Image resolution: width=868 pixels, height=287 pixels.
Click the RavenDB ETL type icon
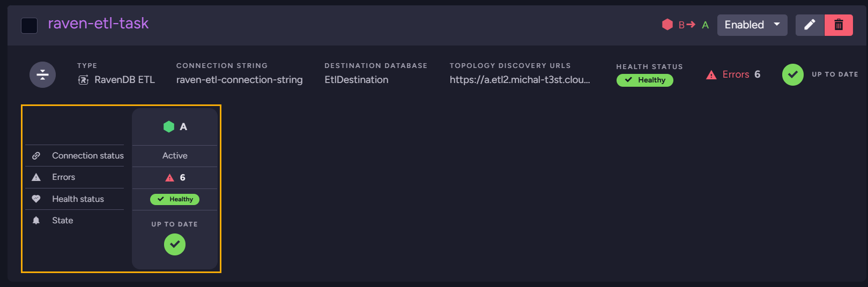coord(83,80)
